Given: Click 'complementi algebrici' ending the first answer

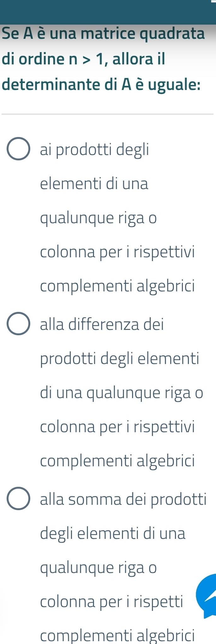Looking at the screenshot, I should tap(117, 286).
